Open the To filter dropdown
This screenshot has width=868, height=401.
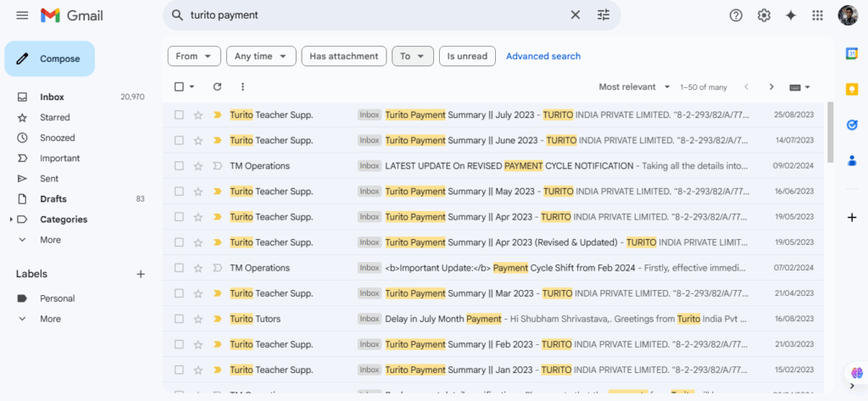click(x=413, y=56)
